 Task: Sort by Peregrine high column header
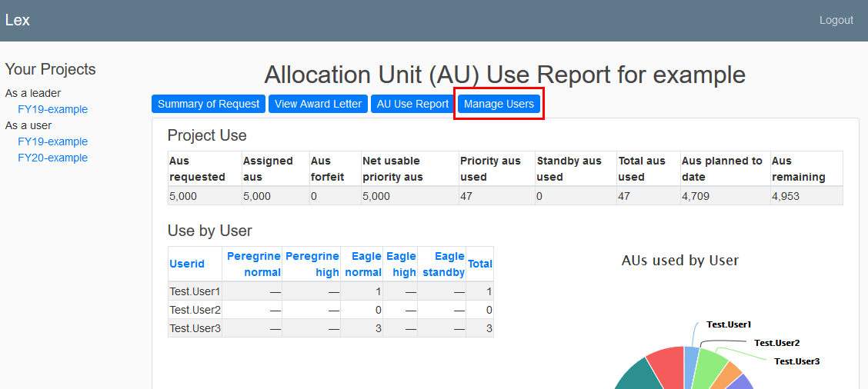coord(312,264)
